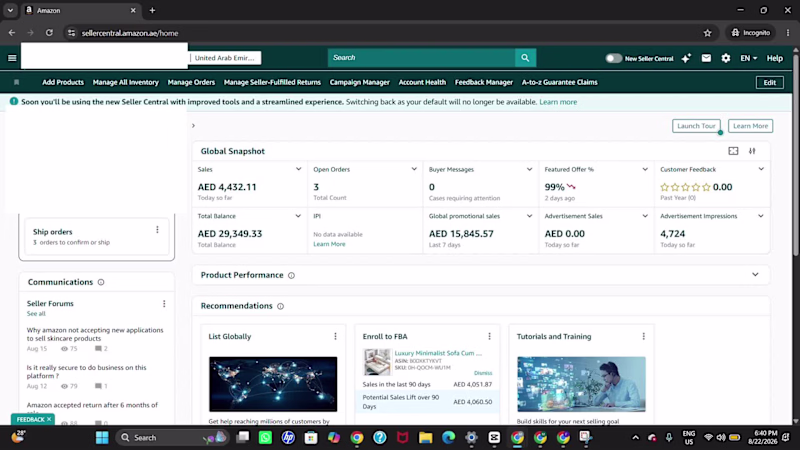Go to Manage Orders
Screen dimensions: 800x450
pyautogui.click(x=191, y=82)
